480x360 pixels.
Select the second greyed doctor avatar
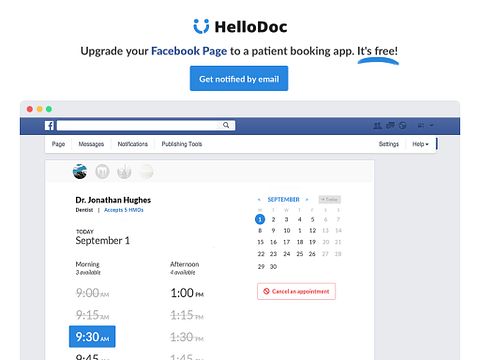click(102, 172)
